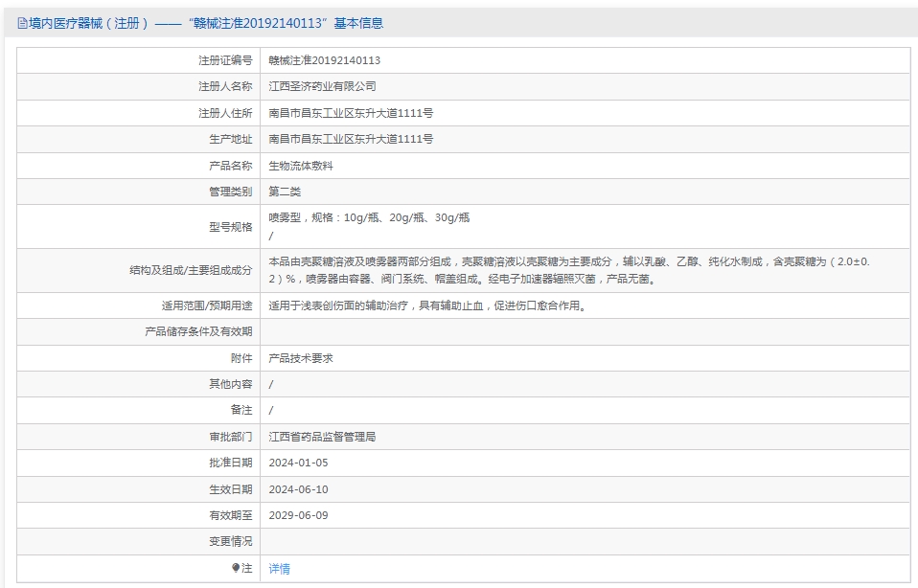Click the header title 境内医疗器械（注册）基本信息
Viewport: 918px width, 588px height.
click(x=206, y=23)
